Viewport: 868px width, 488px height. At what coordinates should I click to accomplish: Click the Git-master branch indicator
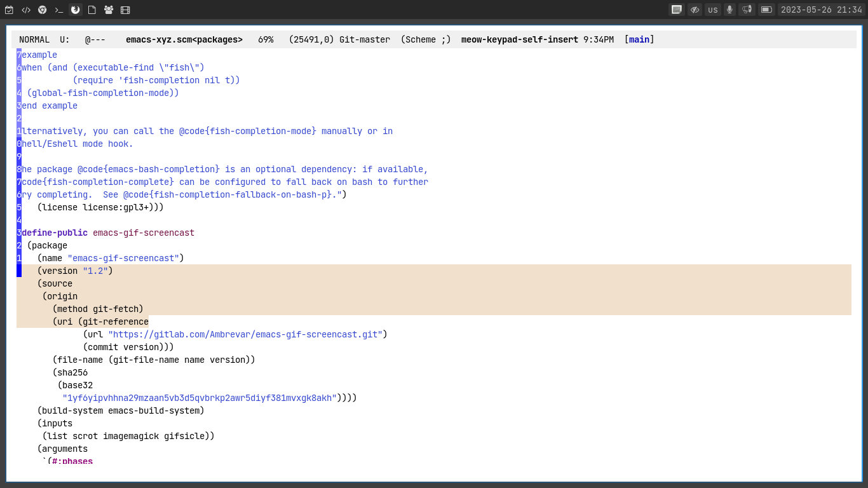coord(364,39)
